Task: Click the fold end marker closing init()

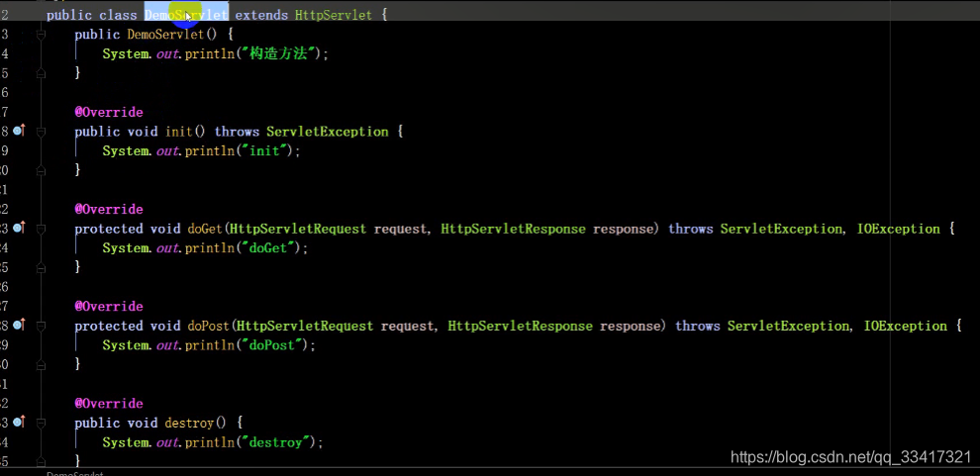Action: click(42, 170)
